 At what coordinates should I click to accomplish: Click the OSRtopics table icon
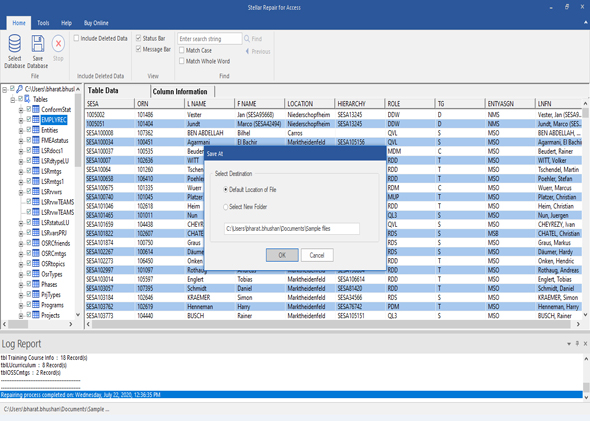click(x=36, y=263)
